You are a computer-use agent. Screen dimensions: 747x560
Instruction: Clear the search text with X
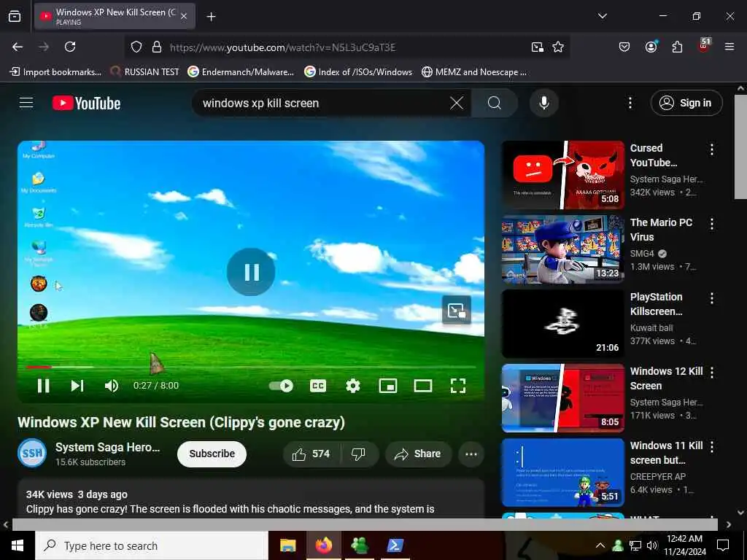[457, 103]
